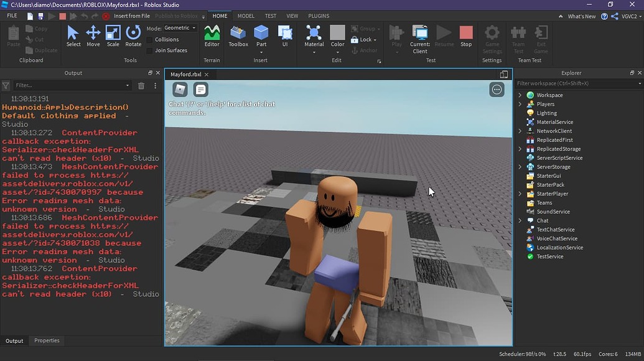Switch to the VIEW tab
This screenshot has height=361, width=644.
coord(292,16)
